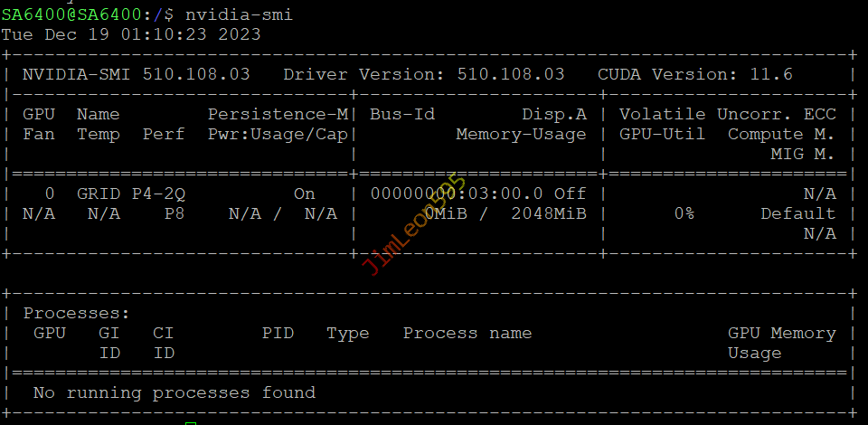Screen dimensions: 868x425
Task: Click the date line Tue Dec 19
Action: point(131,34)
